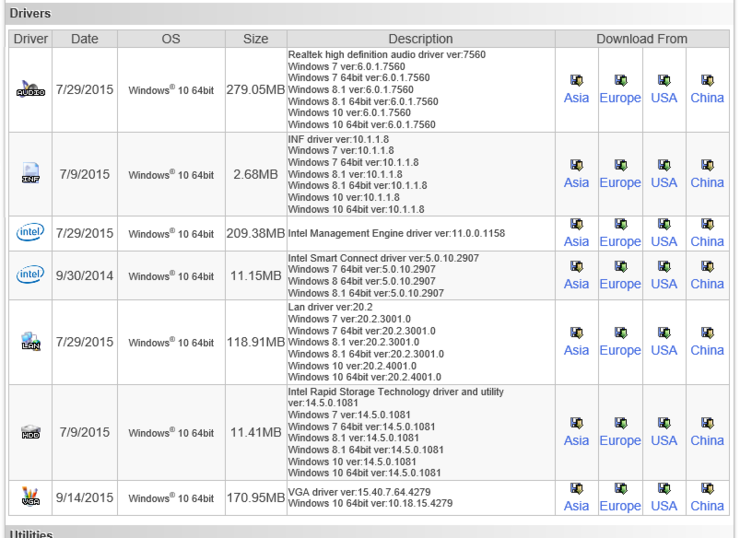Download Lan driver from Europe link
Screen dimensions: 740x538
620,351
